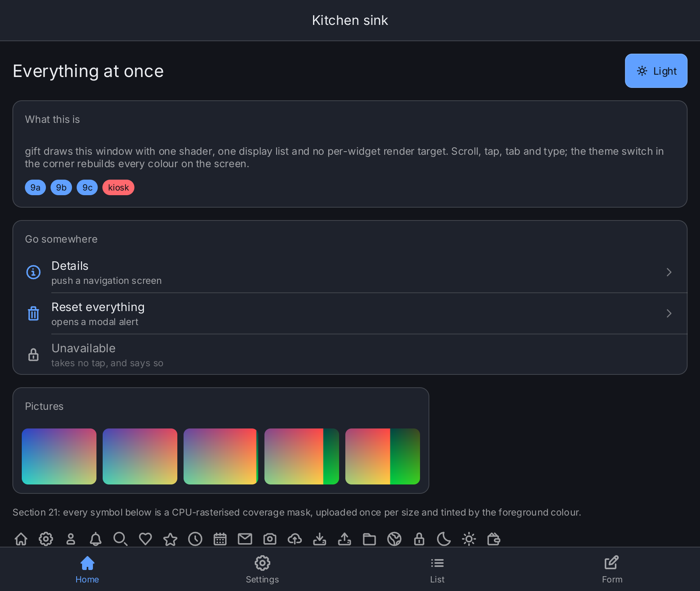The image size is (700, 591).
Task: Click the info icon beside Details
Action: [x=33, y=272]
